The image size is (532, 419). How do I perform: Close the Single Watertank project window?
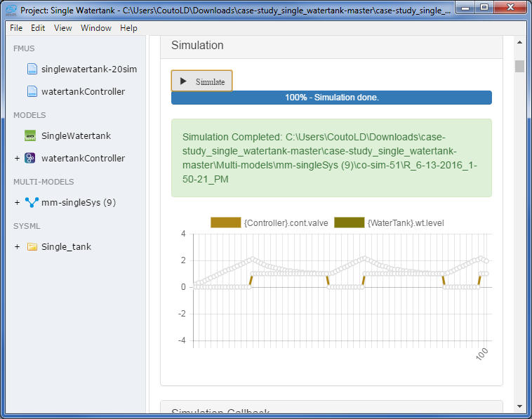click(510, 8)
